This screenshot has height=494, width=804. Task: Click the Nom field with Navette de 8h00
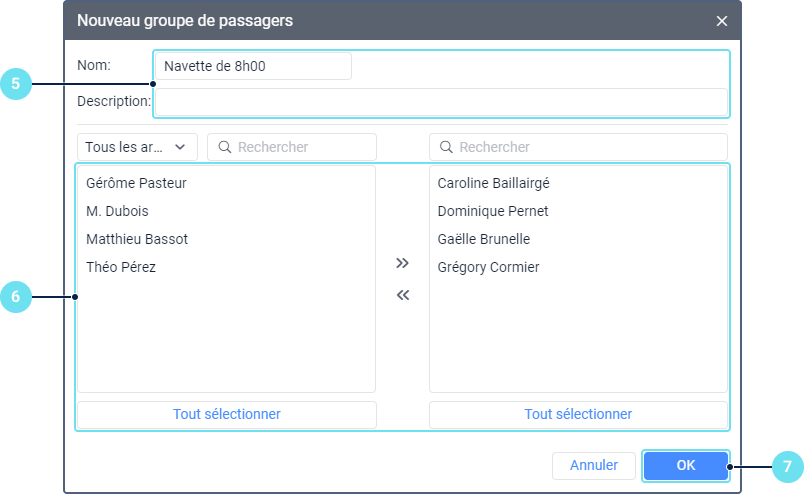tap(253, 66)
